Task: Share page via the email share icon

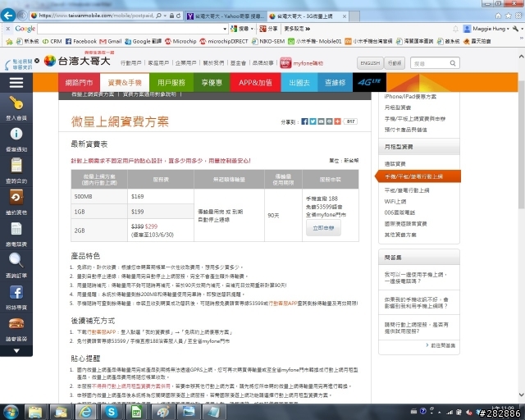Action: (321, 121)
